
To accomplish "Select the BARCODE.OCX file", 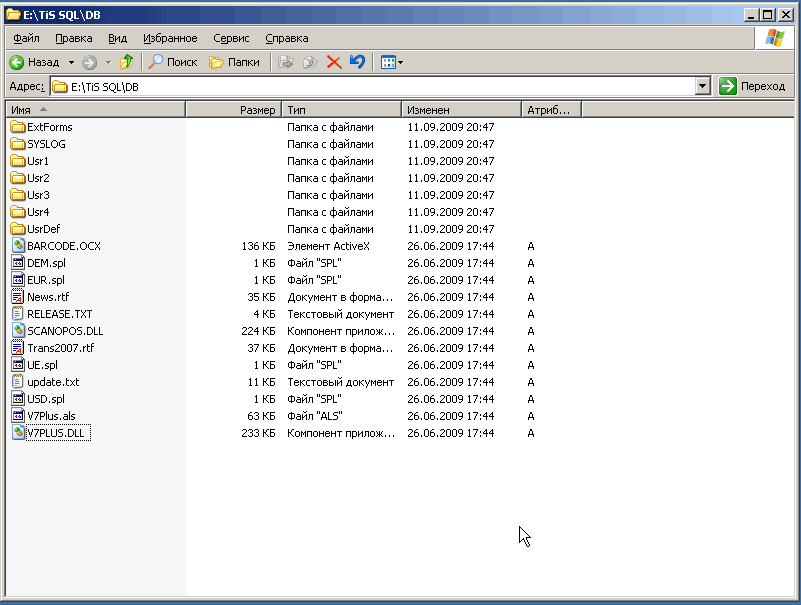I will click(x=63, y=246).
